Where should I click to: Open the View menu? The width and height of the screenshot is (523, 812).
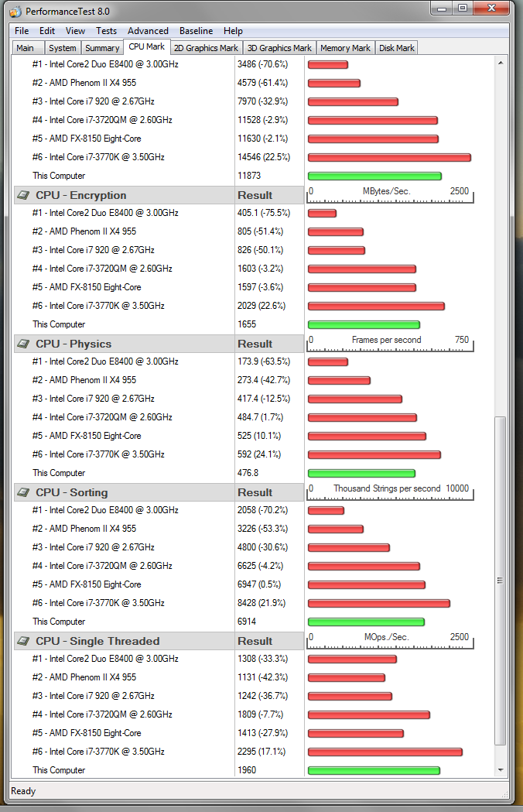pyautogui.click(x=75, y=31)
